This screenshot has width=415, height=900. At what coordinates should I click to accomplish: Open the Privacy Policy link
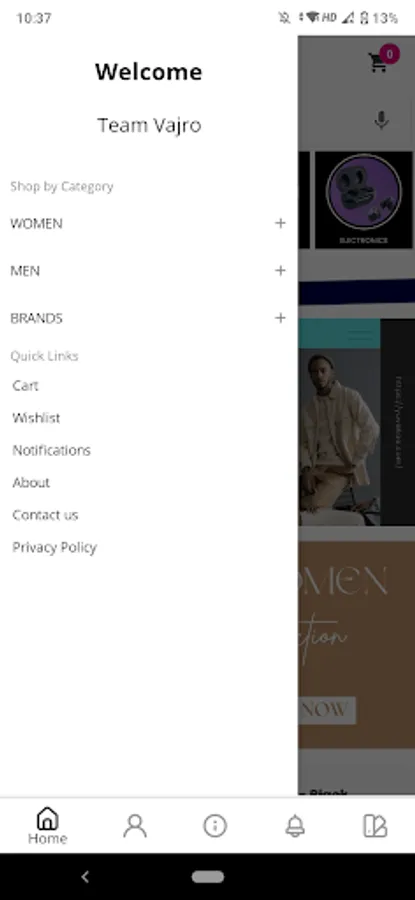[55, 548]
